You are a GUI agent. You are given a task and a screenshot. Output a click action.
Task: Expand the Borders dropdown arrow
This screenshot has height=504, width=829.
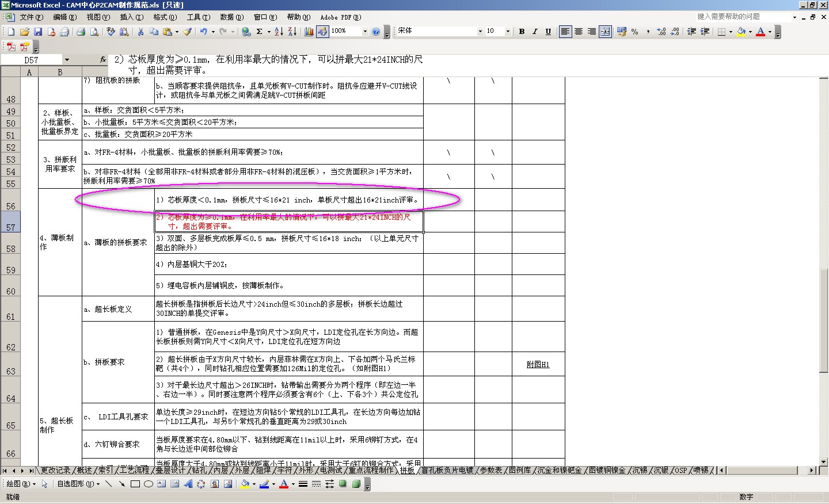click(x=731, y=32)
